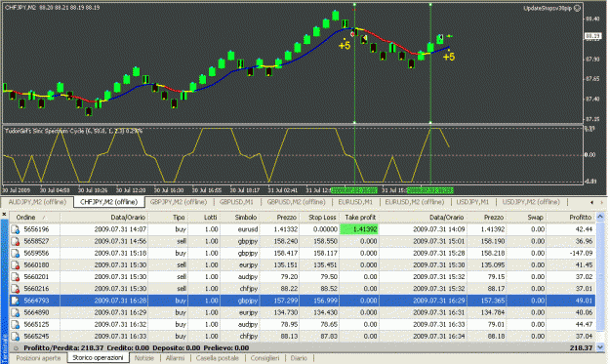Open the Notizie terminal tab

coord(144,358)
